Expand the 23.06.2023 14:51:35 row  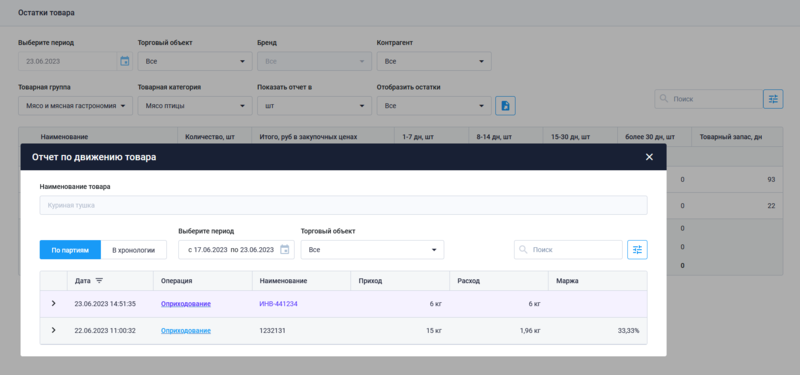(x=54, y=304)
